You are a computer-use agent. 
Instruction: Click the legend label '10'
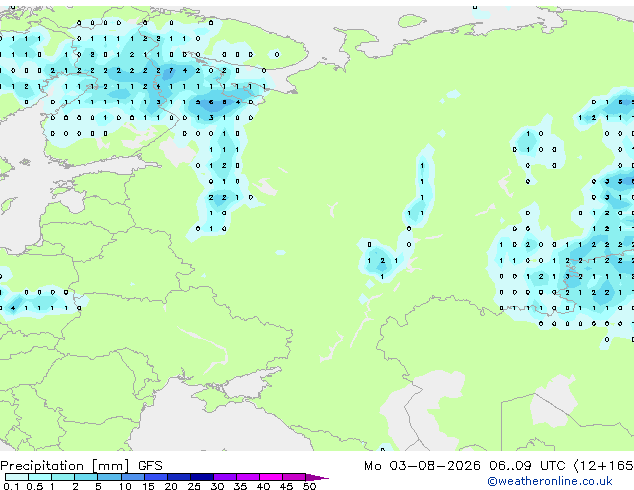click(125, 486)
